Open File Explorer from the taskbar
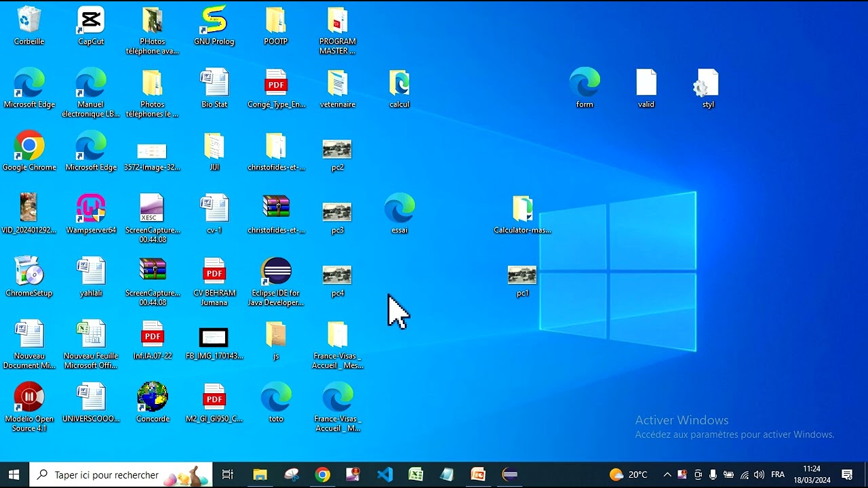This screenshot has width=868, height=488. click(x=260, y=474)
